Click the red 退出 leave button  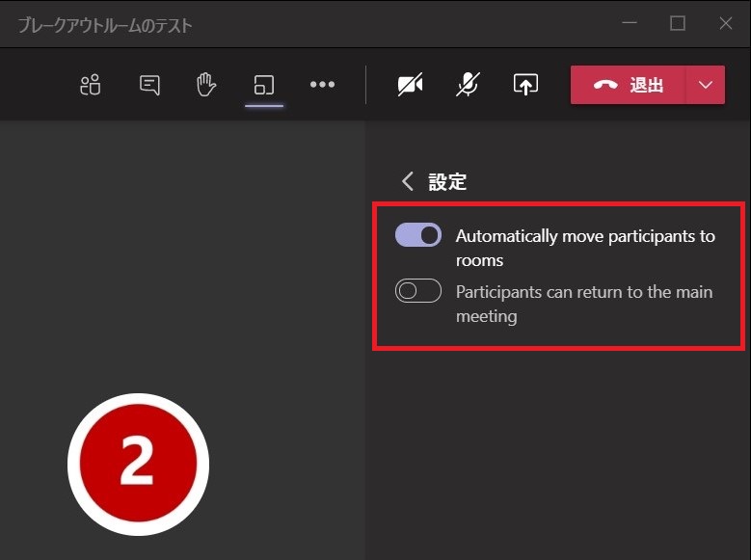[x=628, y=85]
